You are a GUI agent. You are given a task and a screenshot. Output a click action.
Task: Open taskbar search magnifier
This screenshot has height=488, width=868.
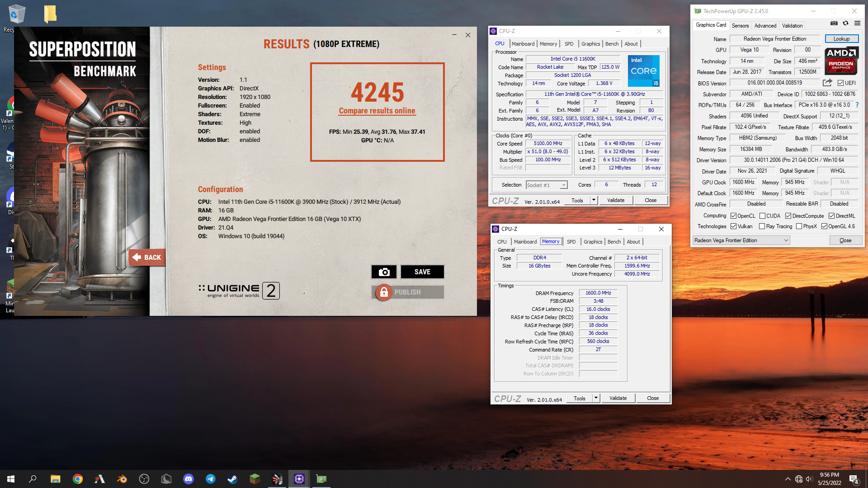33,479
